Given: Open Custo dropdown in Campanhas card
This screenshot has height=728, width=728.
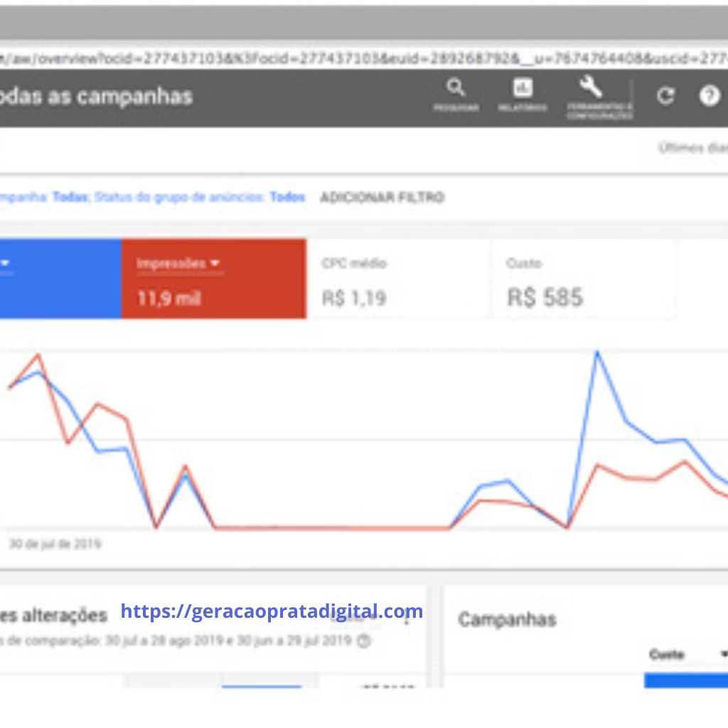Looking at the screenshot, I should (724, 654).
